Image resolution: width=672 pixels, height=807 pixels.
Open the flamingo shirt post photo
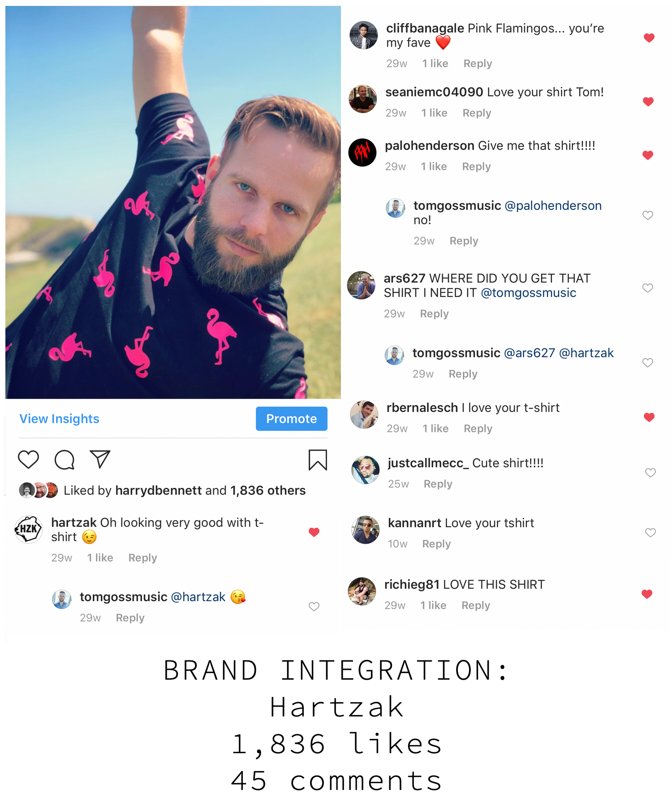pos(173,202)
